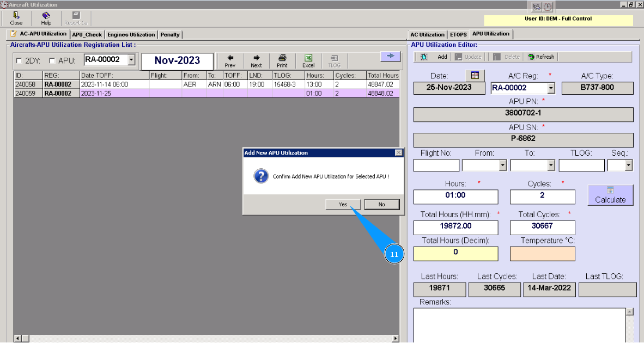Click the list horizontal scrollbar right arrow
This screenshot has width=644, height=343.
click(x=395, y=339)
